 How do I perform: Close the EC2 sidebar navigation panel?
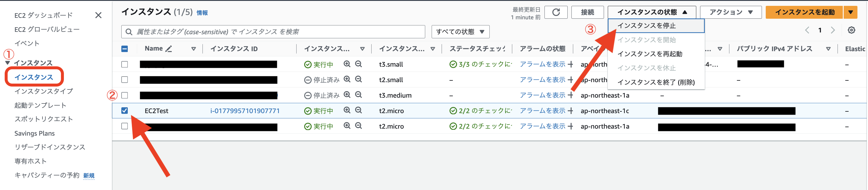(98, 15)
